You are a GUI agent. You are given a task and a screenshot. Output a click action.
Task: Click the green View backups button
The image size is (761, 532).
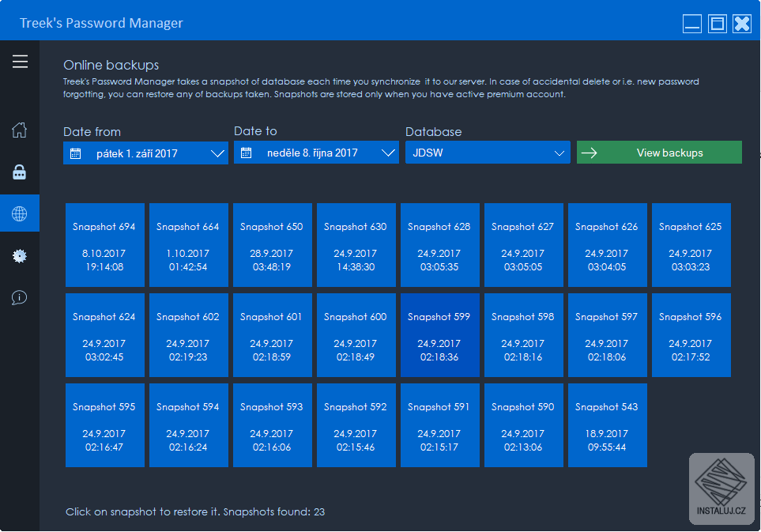click(659, 153)
